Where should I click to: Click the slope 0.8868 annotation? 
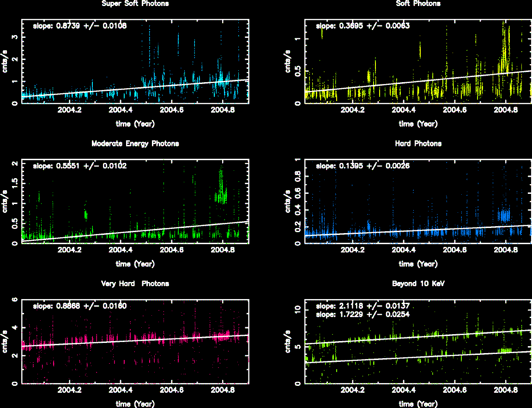79,306
